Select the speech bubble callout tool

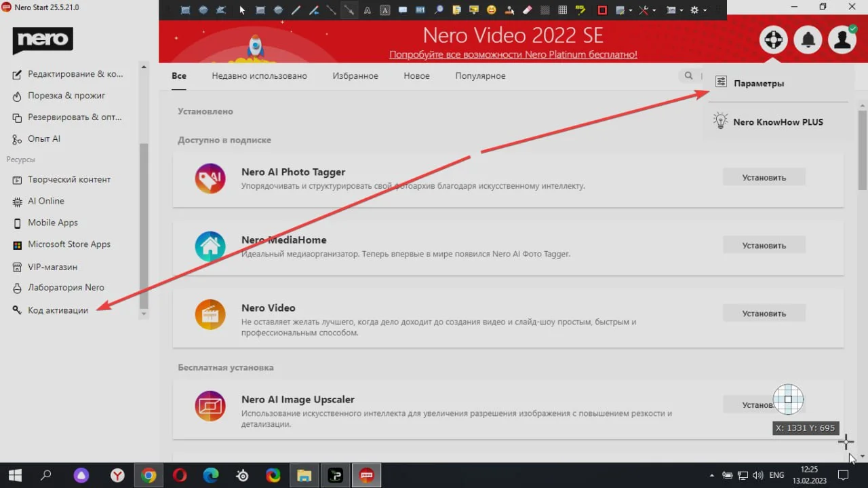(x=403, y=10)
